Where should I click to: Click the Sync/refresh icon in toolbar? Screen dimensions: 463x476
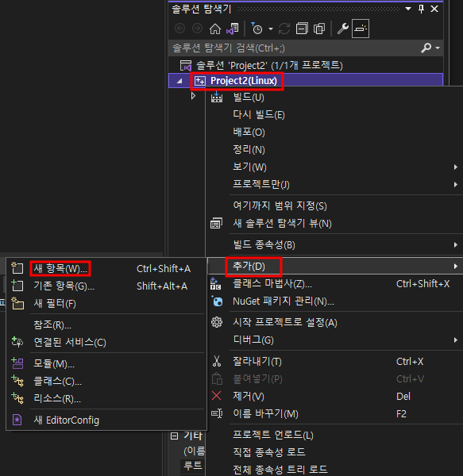coord(284,29)
